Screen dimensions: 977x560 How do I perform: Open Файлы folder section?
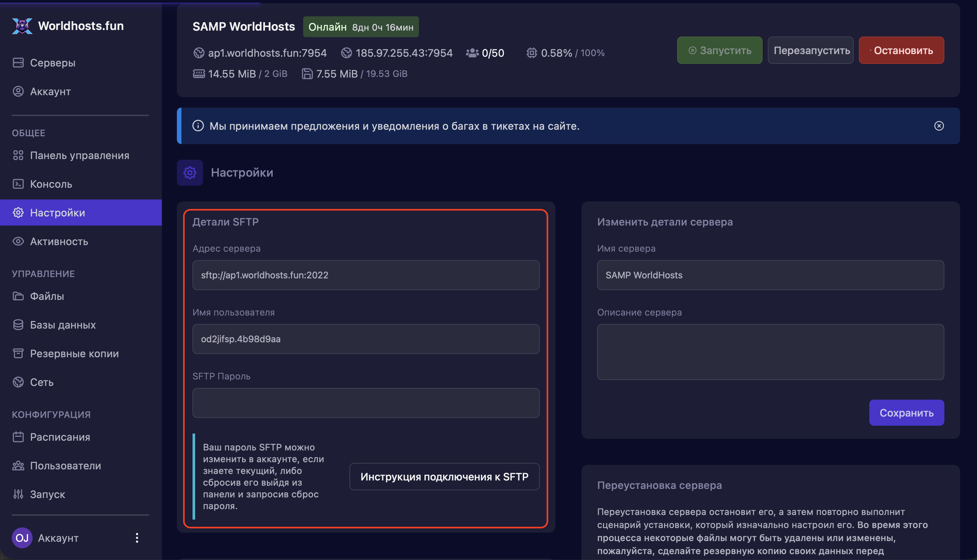click(x=47, y=296)
